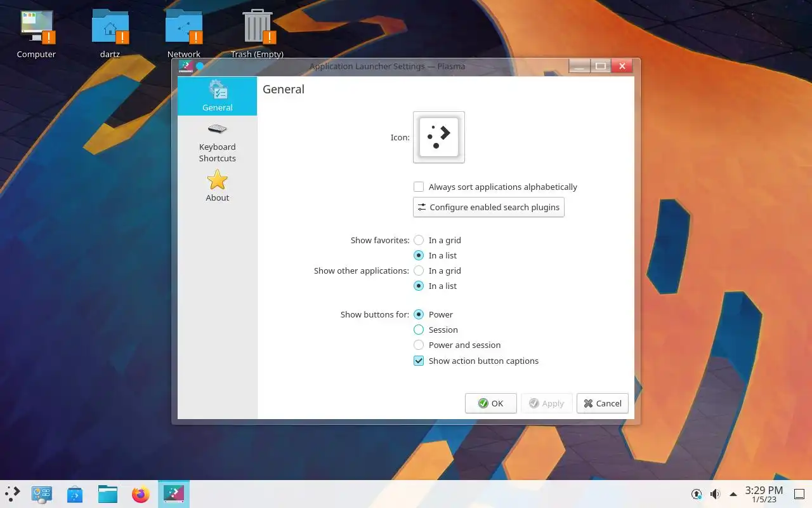
Task: Open the Keyboard Shortcuts settings page
Action: pyautogui.click(x=217, y=142)
